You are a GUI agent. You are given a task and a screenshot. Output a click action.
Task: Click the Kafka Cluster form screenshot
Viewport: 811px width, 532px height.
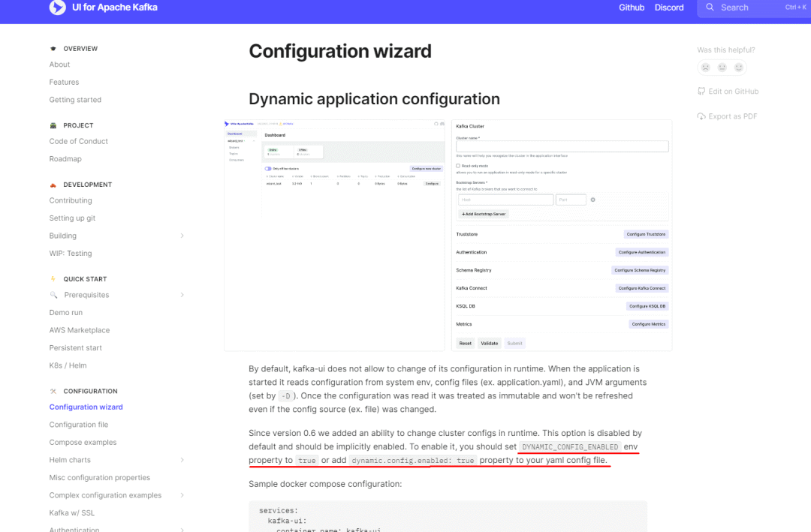point(562,236)
